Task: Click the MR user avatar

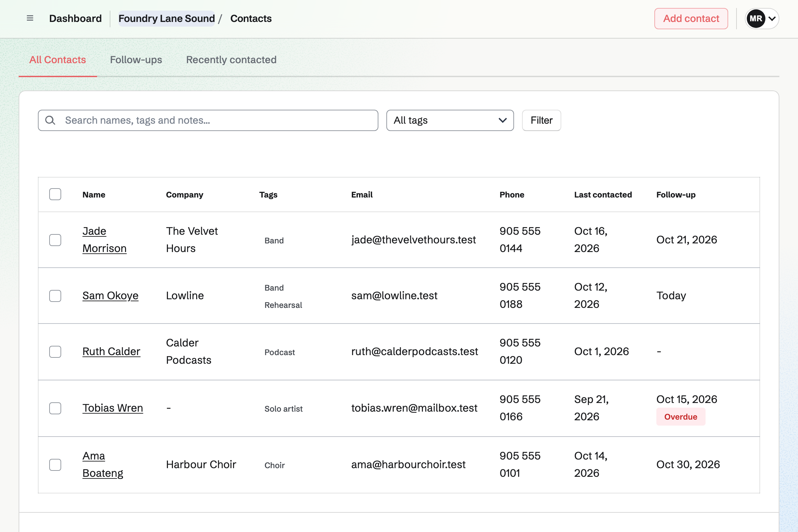Action: pyautogui.click(x=755, y=18)
